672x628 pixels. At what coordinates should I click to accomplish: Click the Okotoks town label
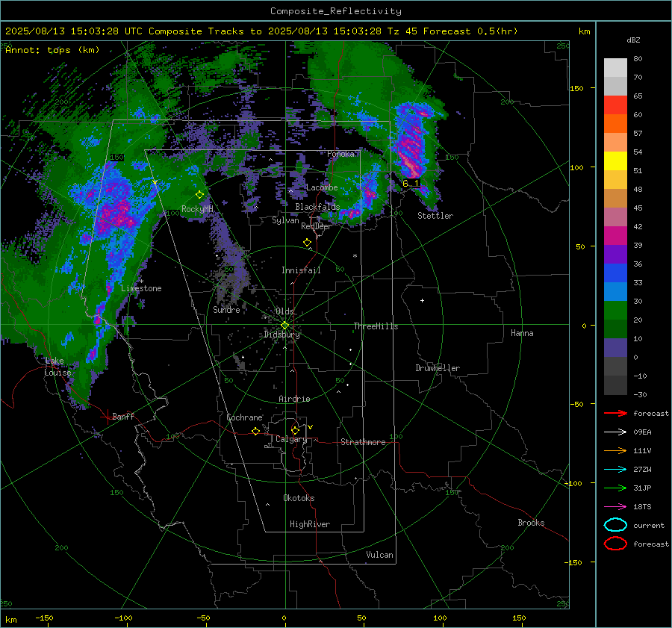(299, 498)
